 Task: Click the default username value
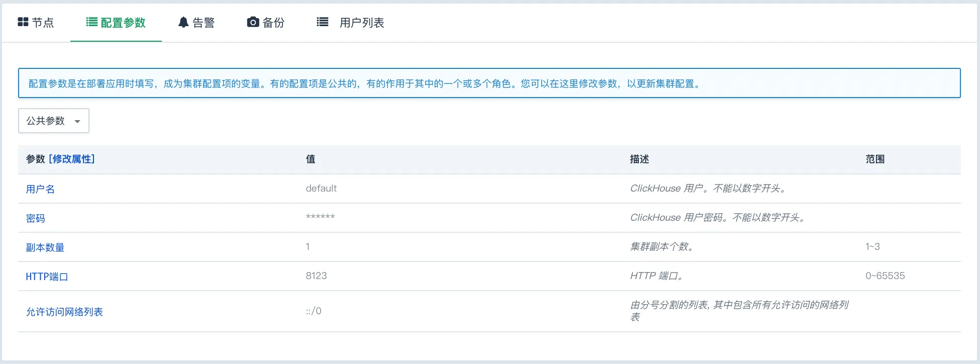click(x=321, y=188)
